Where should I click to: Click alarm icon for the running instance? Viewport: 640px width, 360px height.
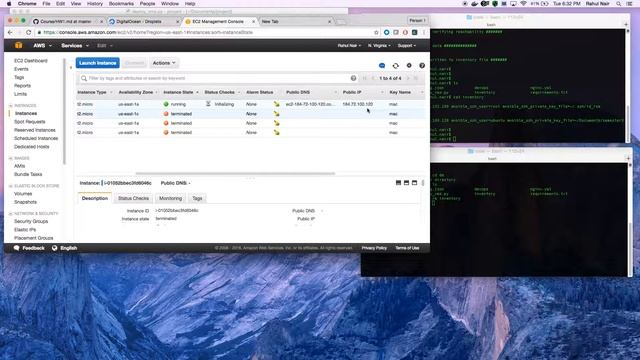[277, 104]
